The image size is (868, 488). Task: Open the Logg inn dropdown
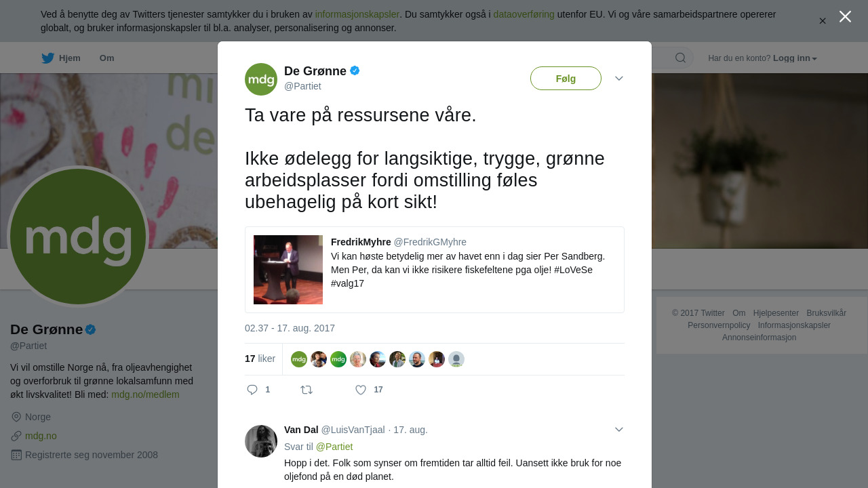coord(794,58)
